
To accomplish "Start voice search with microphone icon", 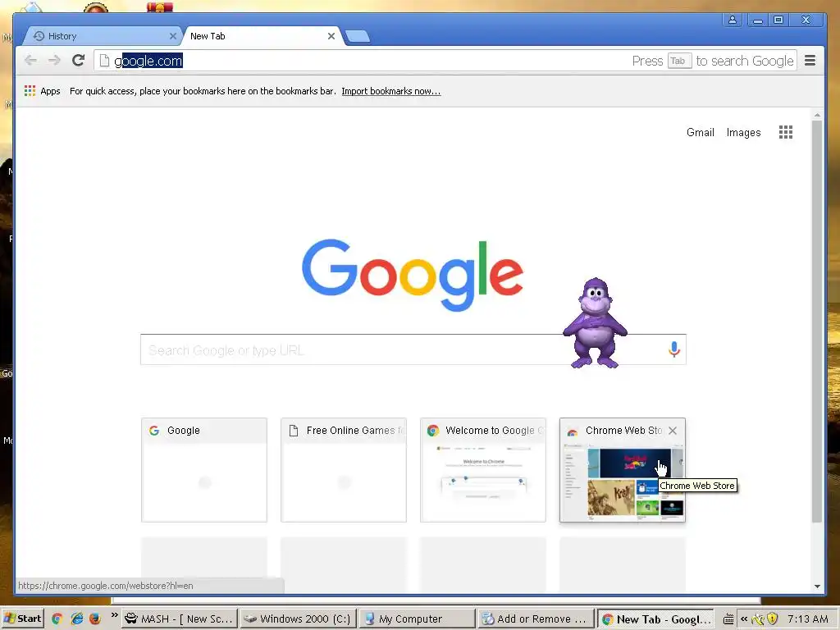I will pyautogui.click(x=674, y=349).
